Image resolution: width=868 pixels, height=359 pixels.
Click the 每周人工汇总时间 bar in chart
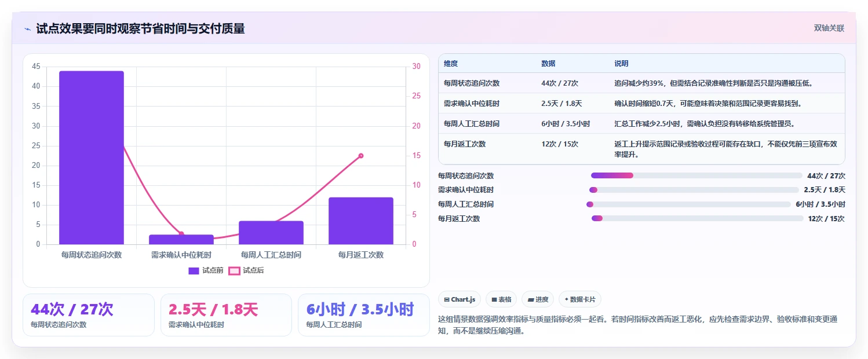(x=271, y=233)
